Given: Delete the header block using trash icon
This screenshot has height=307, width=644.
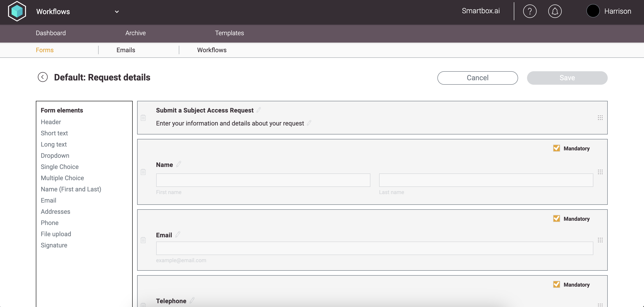Looking at the screenshot, I should pyautogui.click(x=143, y=118).
